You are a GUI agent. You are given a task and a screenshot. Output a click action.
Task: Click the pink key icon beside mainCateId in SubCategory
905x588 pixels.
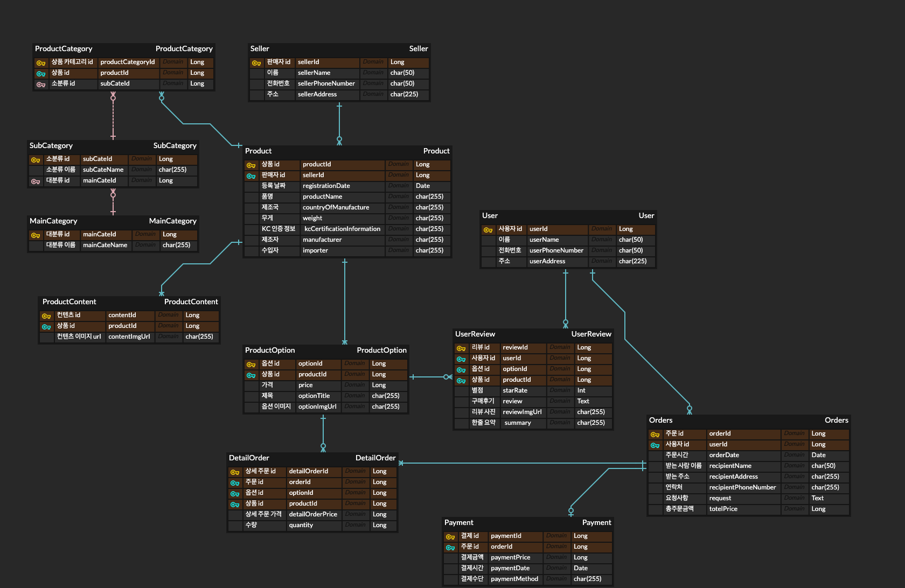[x=36, y=181]
